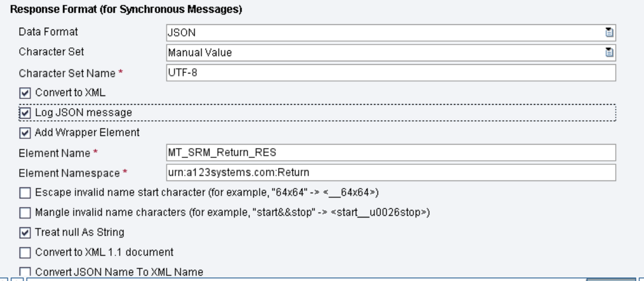Screen dimensions: 644x281
Task: Click the Response Format section heading
Action: (x=126, y=9)
